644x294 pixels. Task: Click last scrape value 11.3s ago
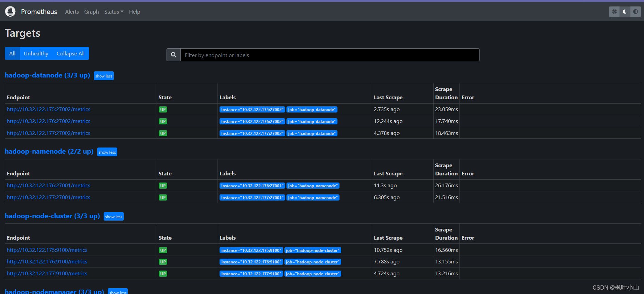385,186
